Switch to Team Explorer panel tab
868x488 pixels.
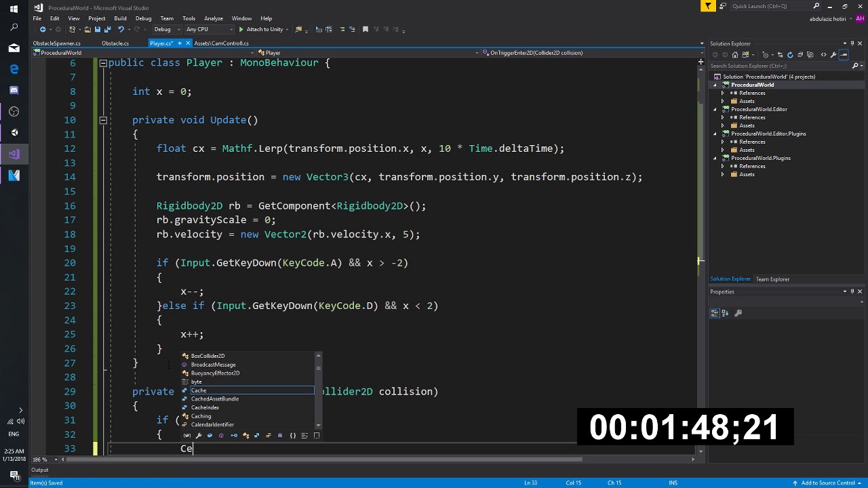click(x=772, y=279)
